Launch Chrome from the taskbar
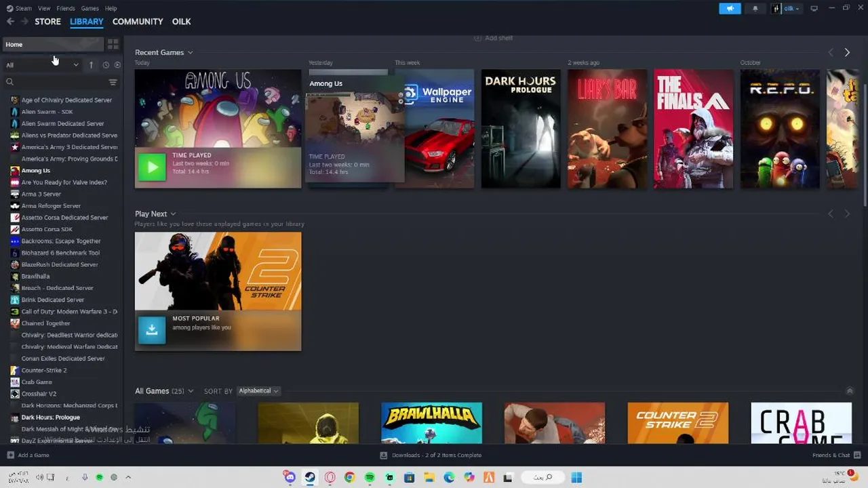The image size is (868, 488). tap(350, 477)
